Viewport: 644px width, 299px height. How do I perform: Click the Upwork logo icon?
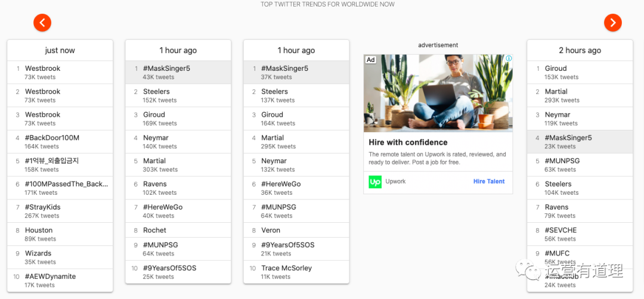(x=375, y=182)
